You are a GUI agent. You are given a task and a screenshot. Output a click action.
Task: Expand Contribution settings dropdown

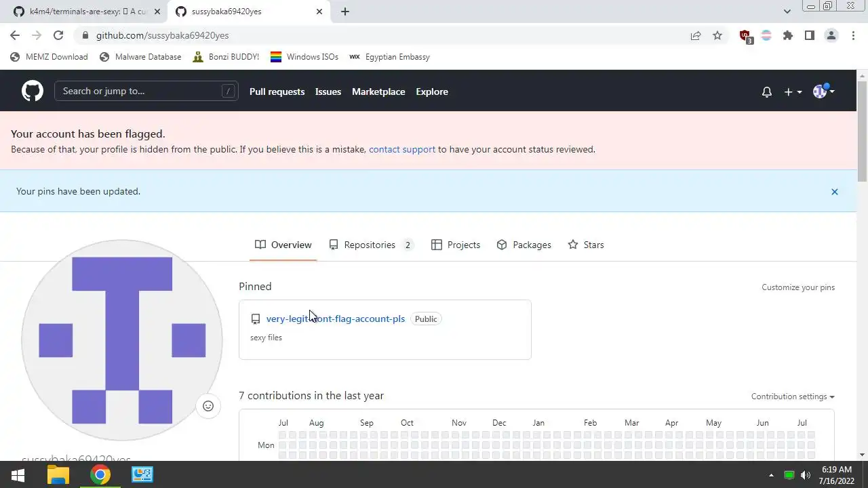(793, 396)
